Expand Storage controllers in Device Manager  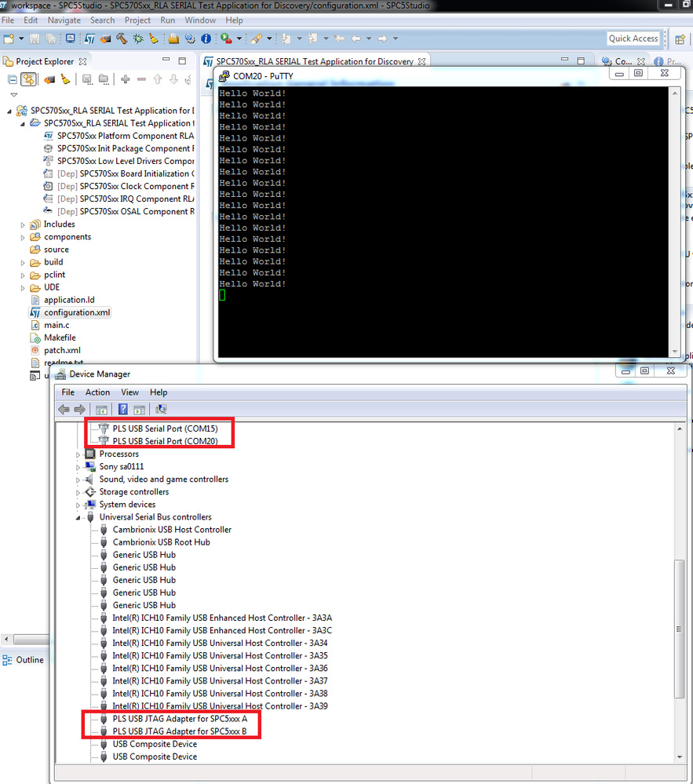pyautogui.click(x=78, y=493)
